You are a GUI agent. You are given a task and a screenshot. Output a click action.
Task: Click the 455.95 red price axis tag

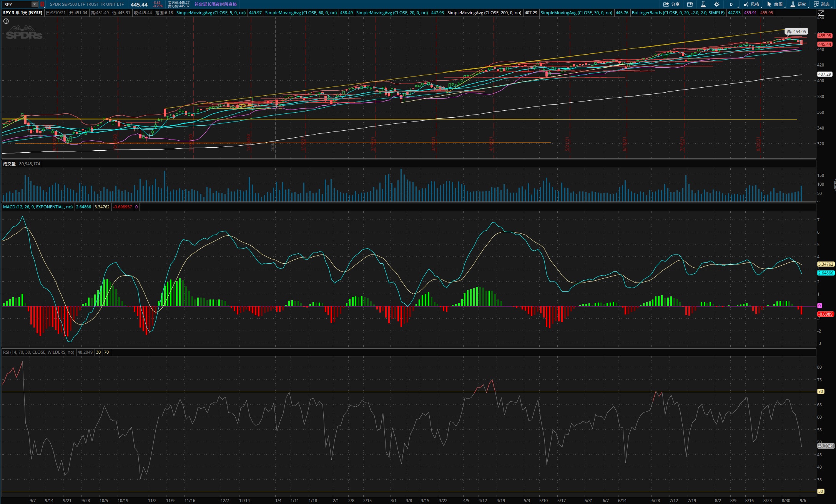(x=824, y=36)
